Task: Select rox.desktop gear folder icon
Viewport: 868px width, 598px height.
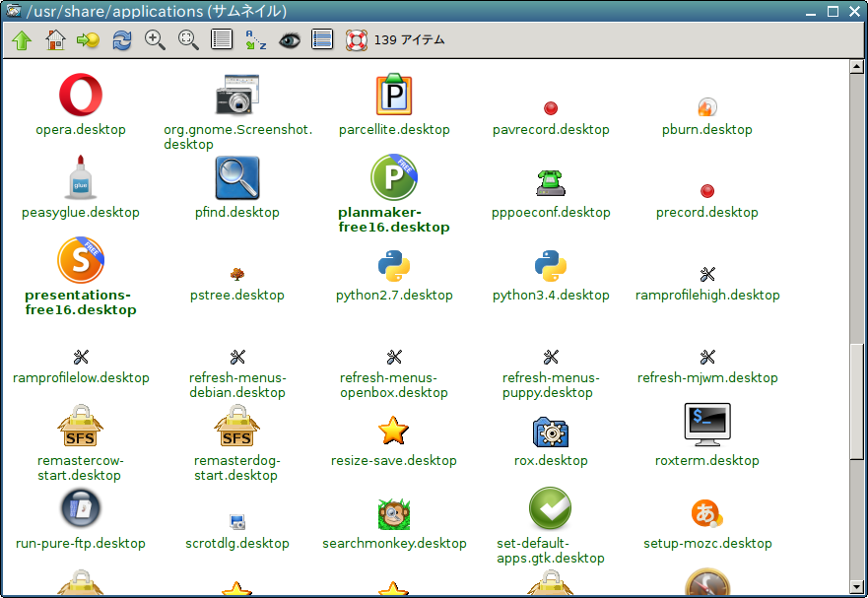Action: (551, 432)
